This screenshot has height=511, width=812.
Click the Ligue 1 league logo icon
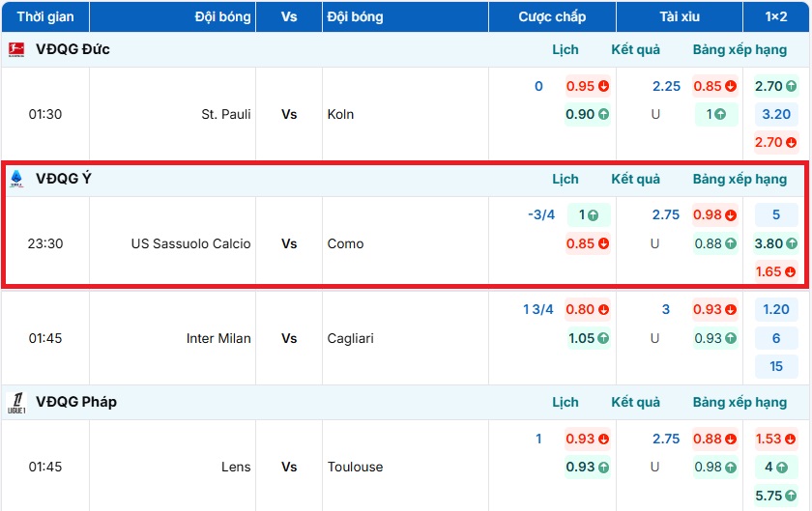16,402
